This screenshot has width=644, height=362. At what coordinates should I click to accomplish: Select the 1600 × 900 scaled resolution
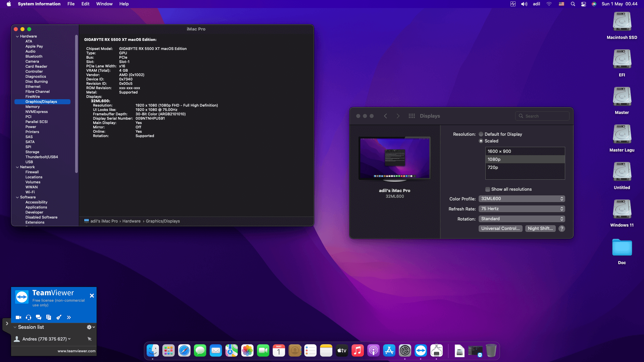[x=525, y=152]
